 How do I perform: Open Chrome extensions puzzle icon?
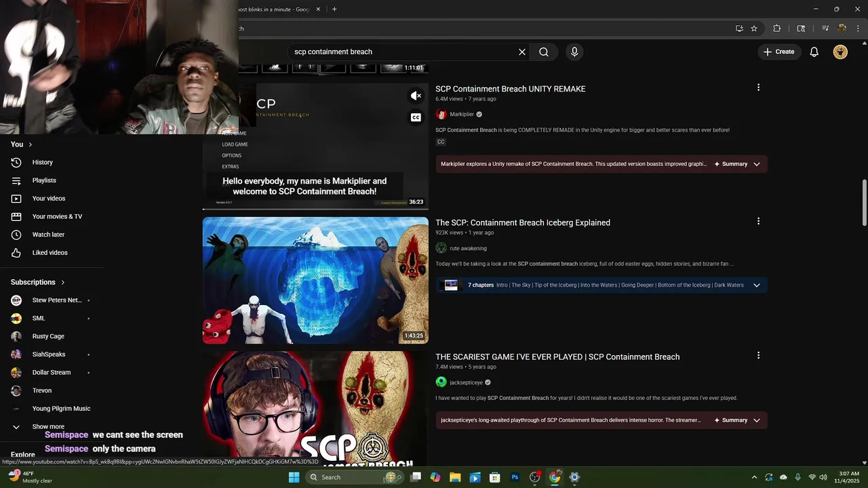pyautogui.click(x=777, y=28)
